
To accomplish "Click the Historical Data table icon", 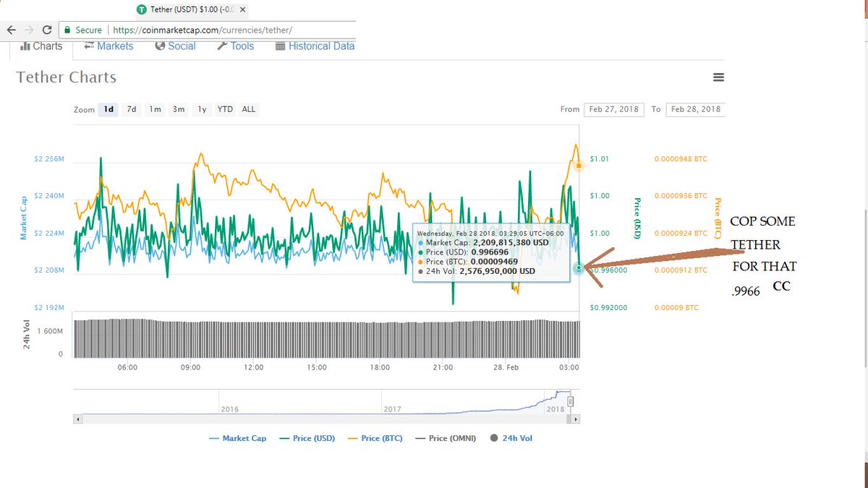I will (280, 46).
